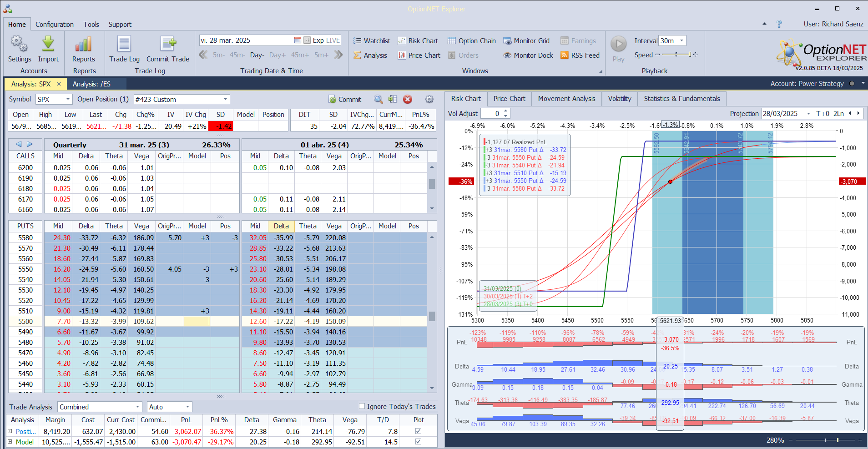Switch to the Analysis: /ES tab

pyautogui.click(x=91, y=84)
